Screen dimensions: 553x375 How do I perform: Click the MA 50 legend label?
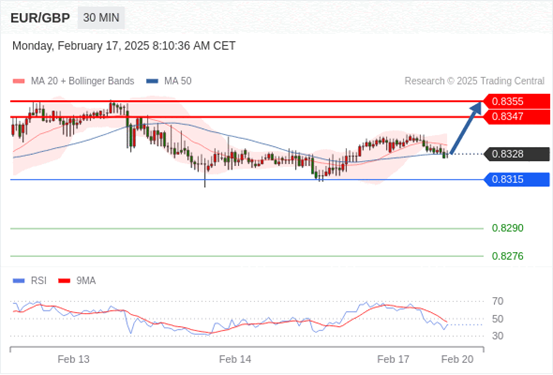[x=178, y=81]
